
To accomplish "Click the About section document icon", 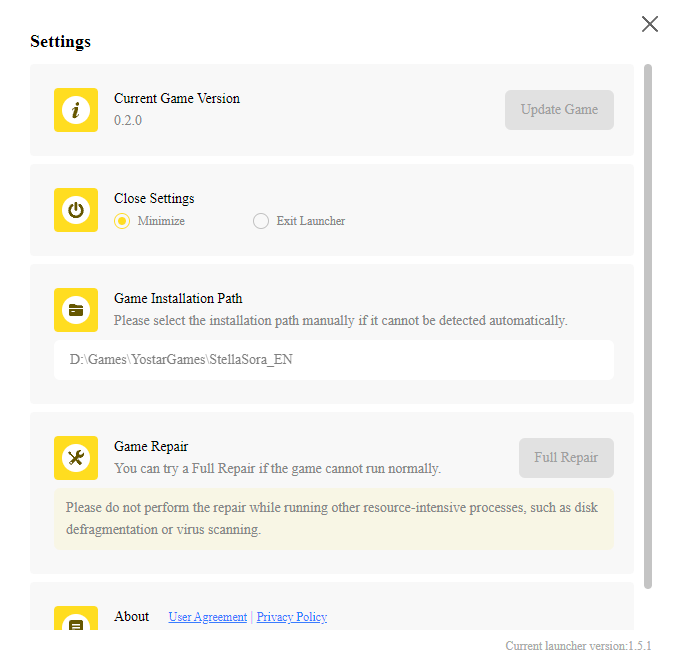I will (x=76, y=618).
